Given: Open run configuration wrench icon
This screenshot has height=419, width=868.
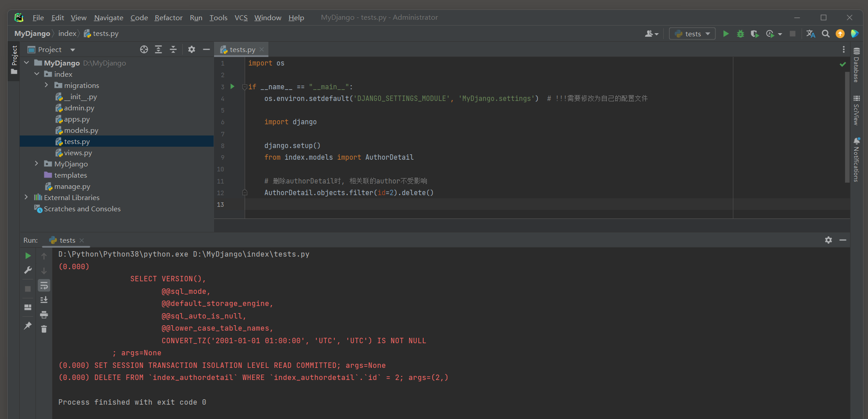Looking at the screenshot, I should pyautogui.click(x=28, y=270).
